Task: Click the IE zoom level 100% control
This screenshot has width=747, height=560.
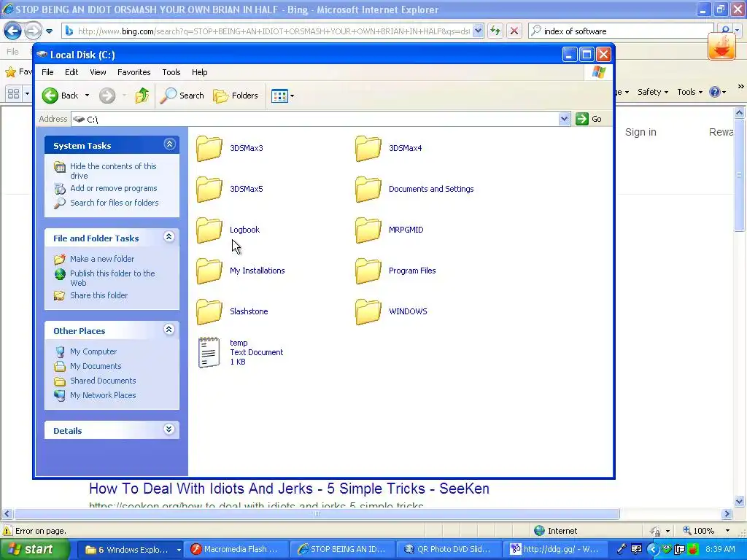Action: (706, 531)
